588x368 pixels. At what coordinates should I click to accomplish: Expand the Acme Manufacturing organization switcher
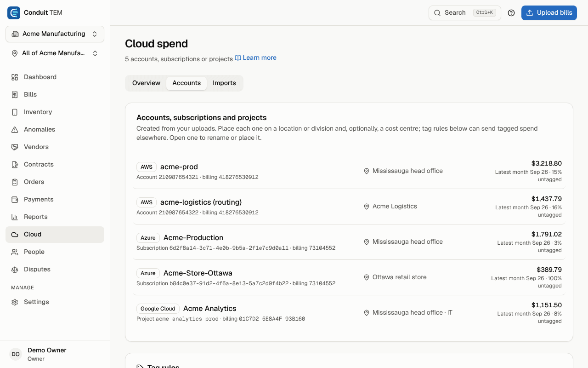(x=55, y=34)
